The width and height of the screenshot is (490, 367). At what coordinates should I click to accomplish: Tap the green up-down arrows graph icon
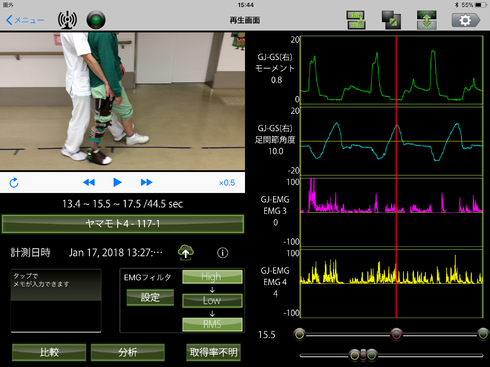pyautogui.click(x=427, y=20)
